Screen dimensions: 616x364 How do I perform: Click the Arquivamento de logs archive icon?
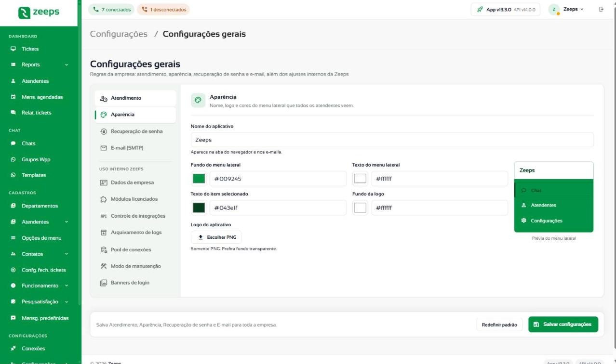click(x=103, y=233)
